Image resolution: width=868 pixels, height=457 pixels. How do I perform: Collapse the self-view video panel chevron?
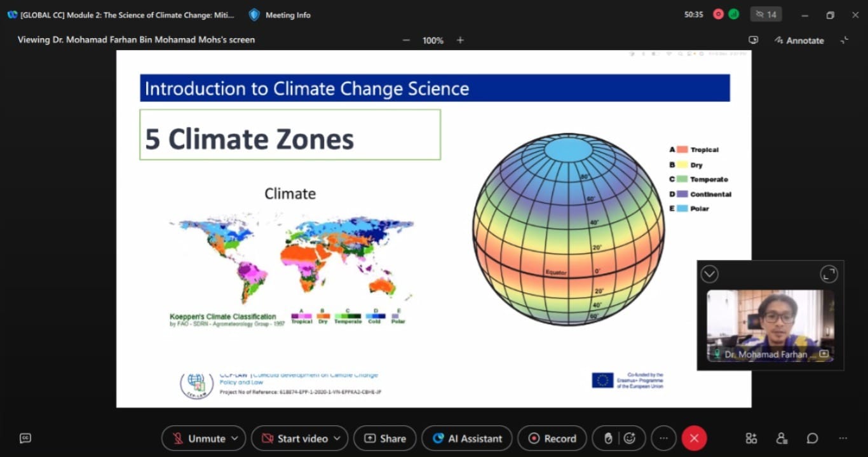(709, 274)
